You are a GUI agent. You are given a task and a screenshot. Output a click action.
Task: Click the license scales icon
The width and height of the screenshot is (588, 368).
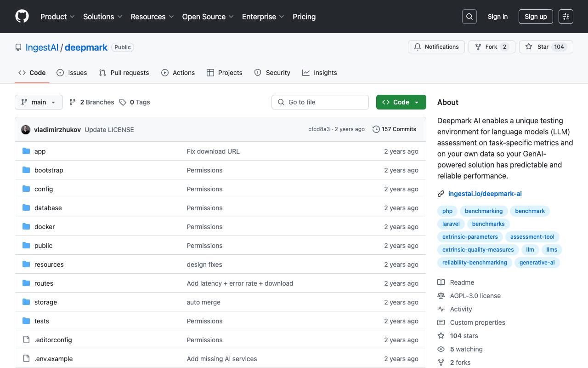(x=441, y=296)
